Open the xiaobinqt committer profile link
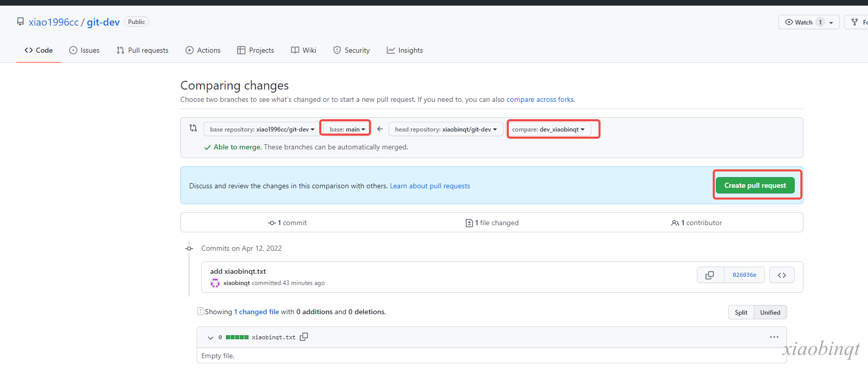The height and width of the screenshot is (371, 868). click(x=237, y=283)
